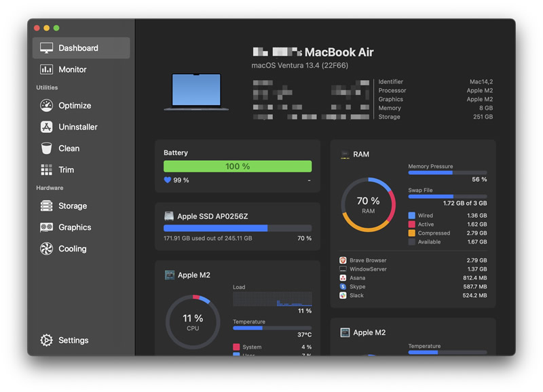Click '171.91 GB used out of 245.11 GB'
This screenshot has width=543, height=392.
[208, 238]
